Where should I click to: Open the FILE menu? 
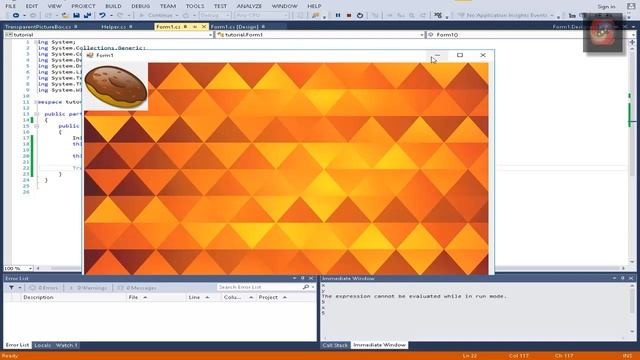click(11, 6)
